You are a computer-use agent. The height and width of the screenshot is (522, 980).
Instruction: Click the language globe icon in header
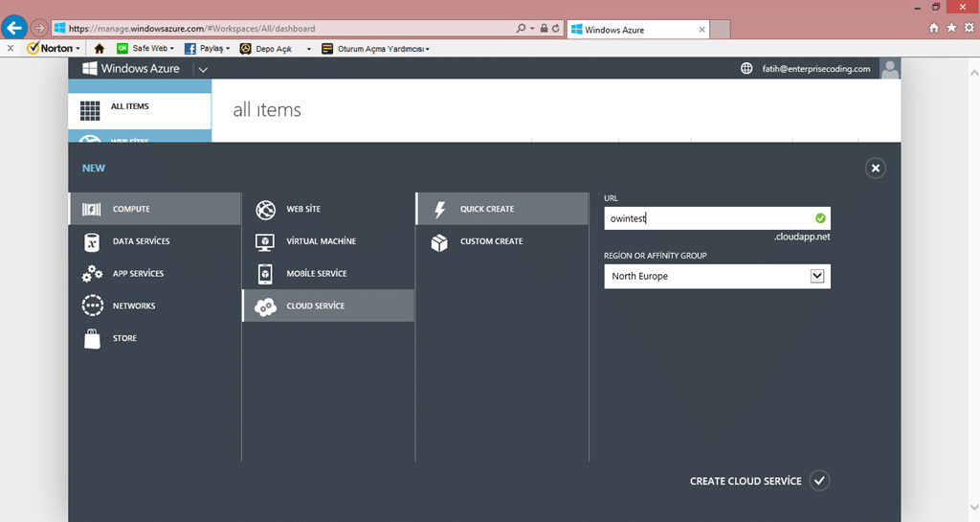(746, 68)
